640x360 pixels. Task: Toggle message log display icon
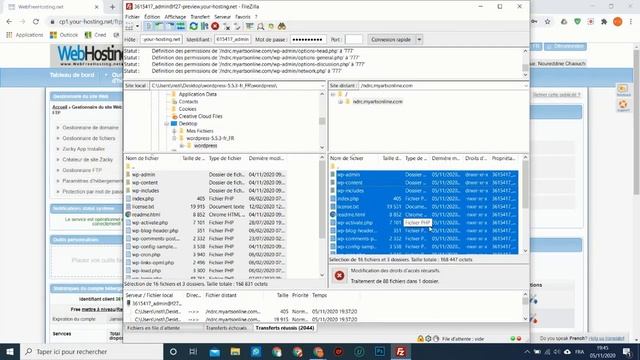click(148, 27)
